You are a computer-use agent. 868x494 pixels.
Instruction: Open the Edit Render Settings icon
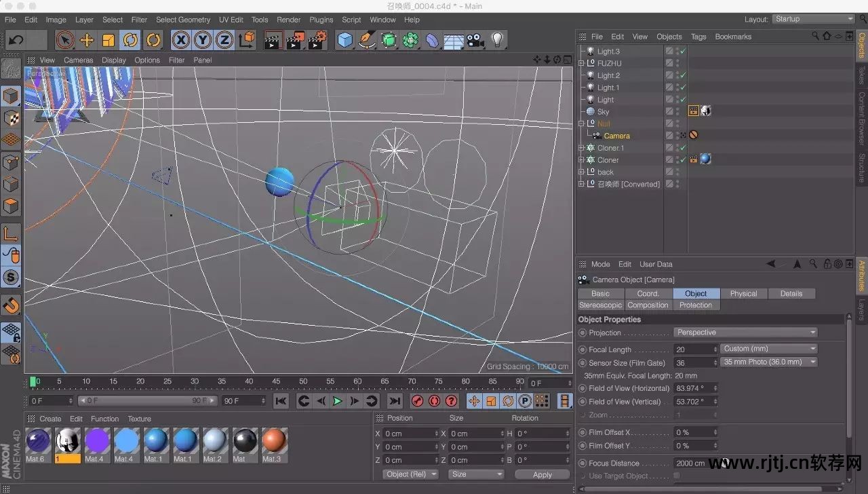click(317, 41)
